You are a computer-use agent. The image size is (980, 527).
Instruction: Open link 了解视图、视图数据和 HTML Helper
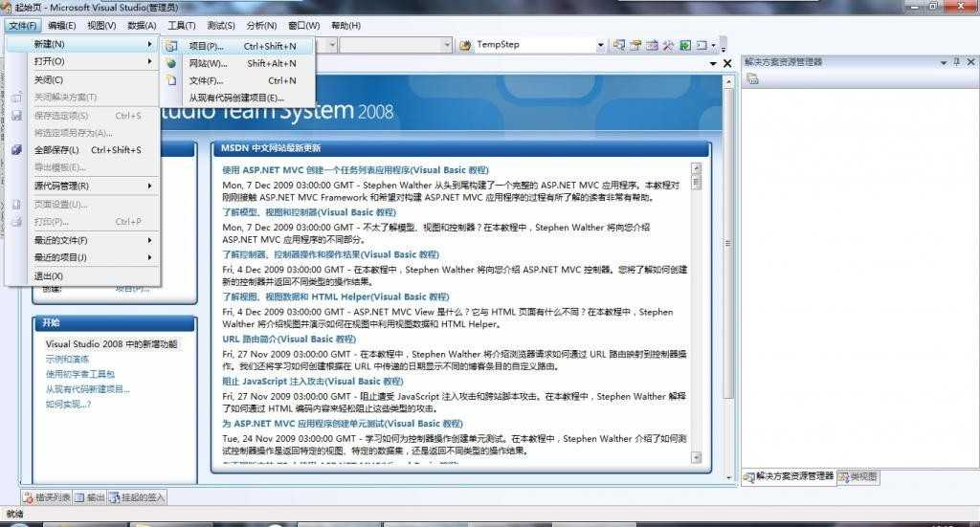click(x=336, y=297)
